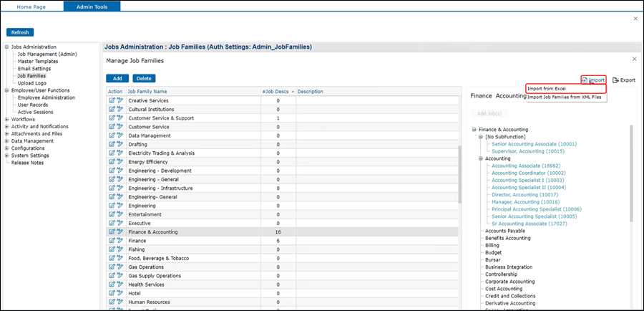Click edit icon for Gas Operations row
This screenshot has height=311, width=644.
point(112,267)
